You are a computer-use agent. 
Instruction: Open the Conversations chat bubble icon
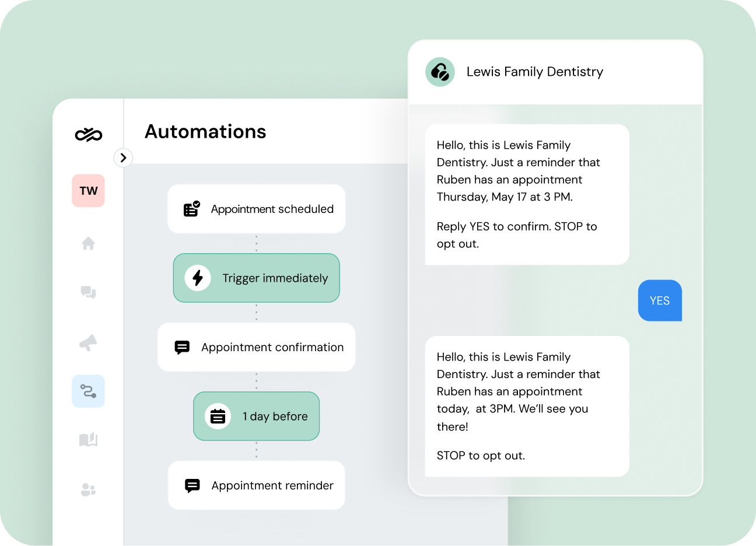click(x=88, y=293)
